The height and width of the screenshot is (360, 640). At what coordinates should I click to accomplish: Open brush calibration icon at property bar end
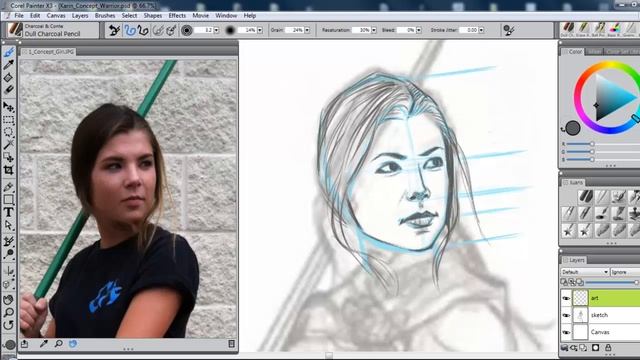pos(509,30)
